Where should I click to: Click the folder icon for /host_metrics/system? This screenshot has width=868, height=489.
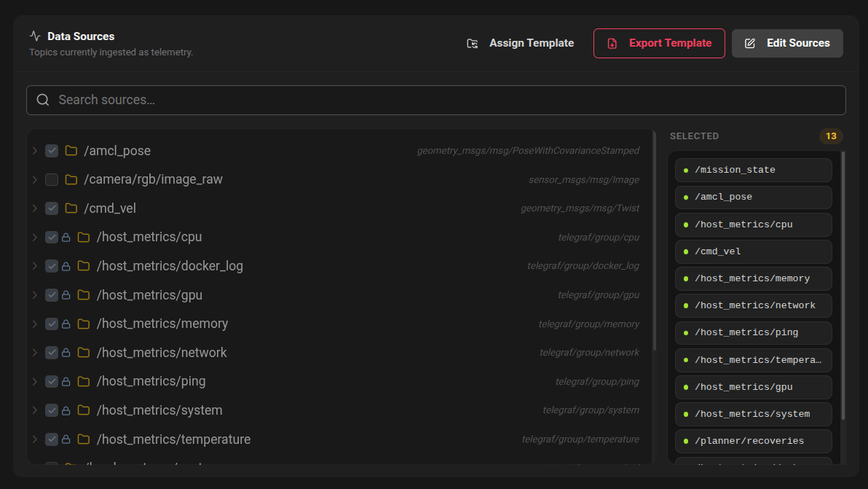point(84,410)
